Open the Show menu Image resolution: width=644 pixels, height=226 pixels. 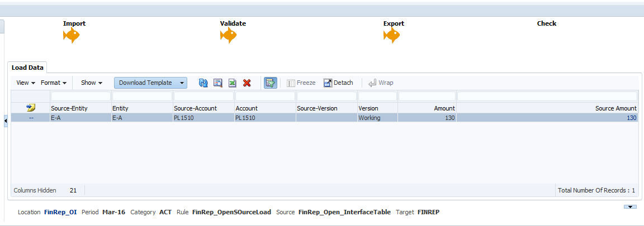[91, 83]
